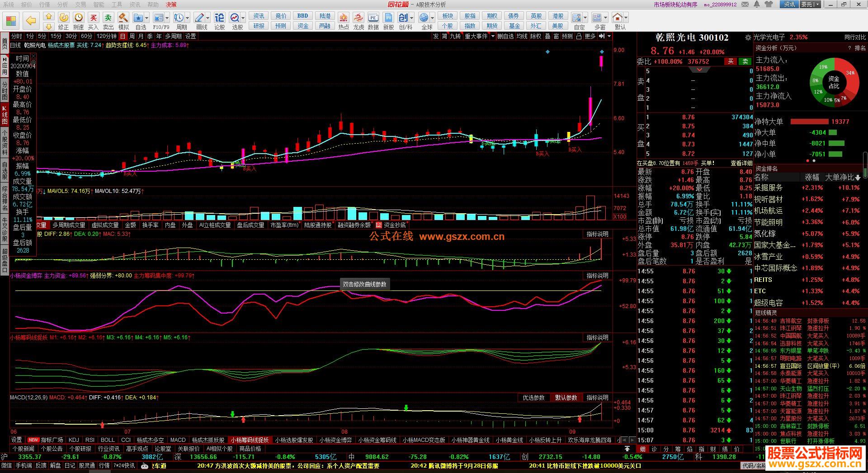Click the 优选参数 button
Image resolution: width=868 pixels, height=473 pixels.
[x=533, y=398]
